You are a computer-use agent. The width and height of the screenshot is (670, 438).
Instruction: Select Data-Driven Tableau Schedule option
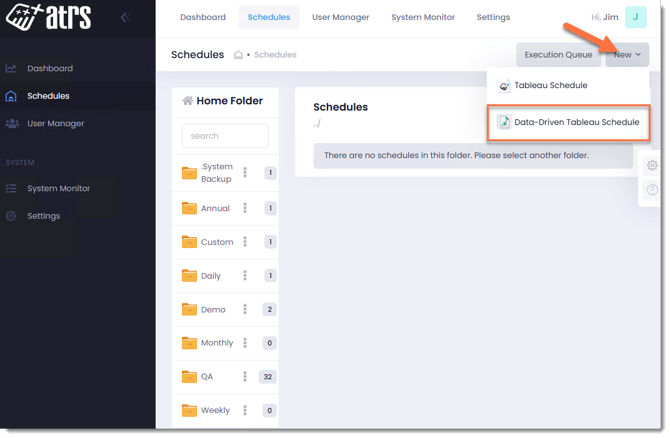[568, 122]
